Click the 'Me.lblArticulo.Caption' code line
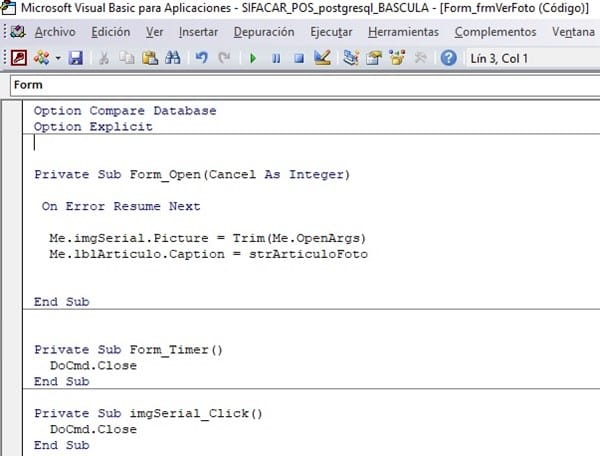Screen dimensions: 600x456 209,254
